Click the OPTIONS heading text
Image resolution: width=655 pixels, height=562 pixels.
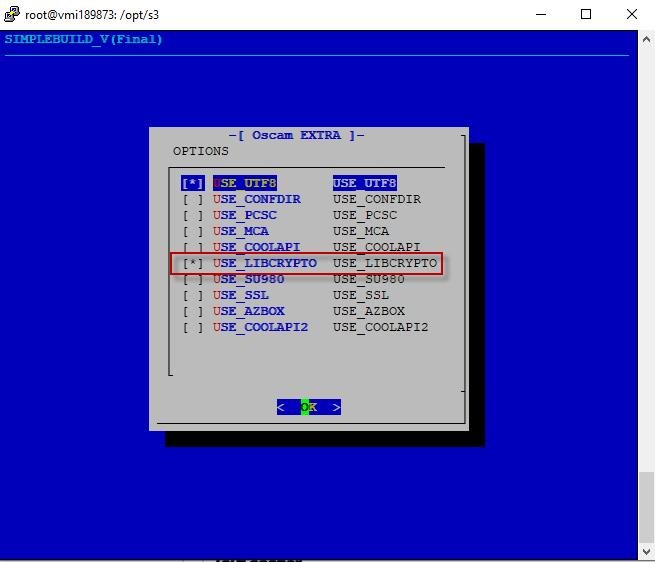[x=201, y=151]
